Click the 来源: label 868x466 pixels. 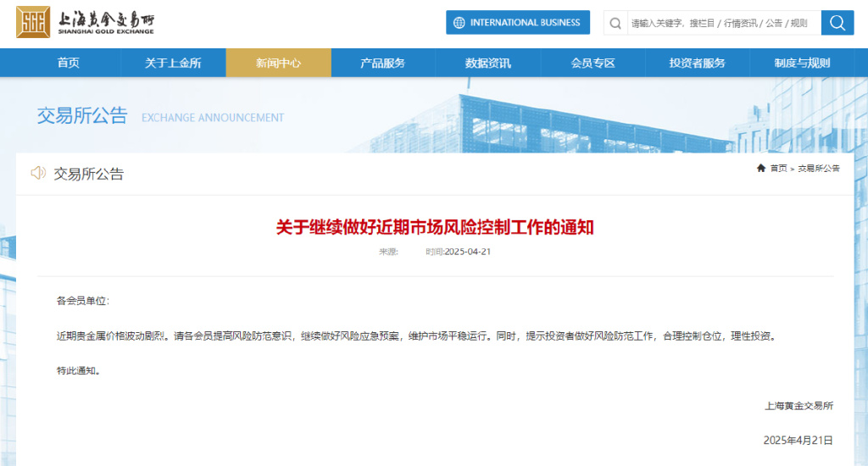pyautogui.click(x=388, y=252)
